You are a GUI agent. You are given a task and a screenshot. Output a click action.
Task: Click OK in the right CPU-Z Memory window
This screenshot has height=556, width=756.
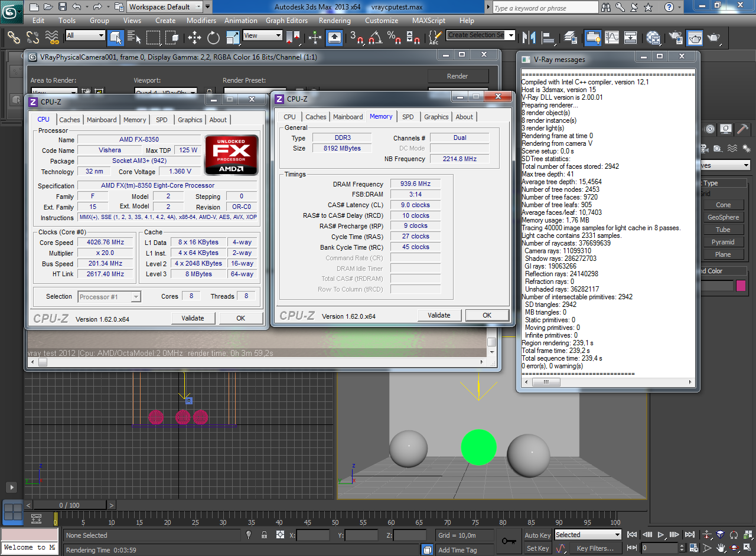click(x=487, y=315)
